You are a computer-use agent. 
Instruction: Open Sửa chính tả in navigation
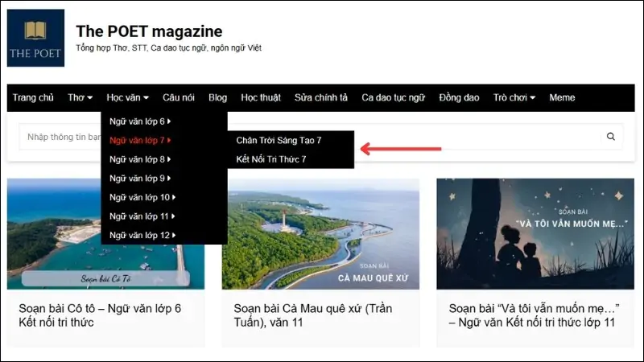tap(321, 98)
